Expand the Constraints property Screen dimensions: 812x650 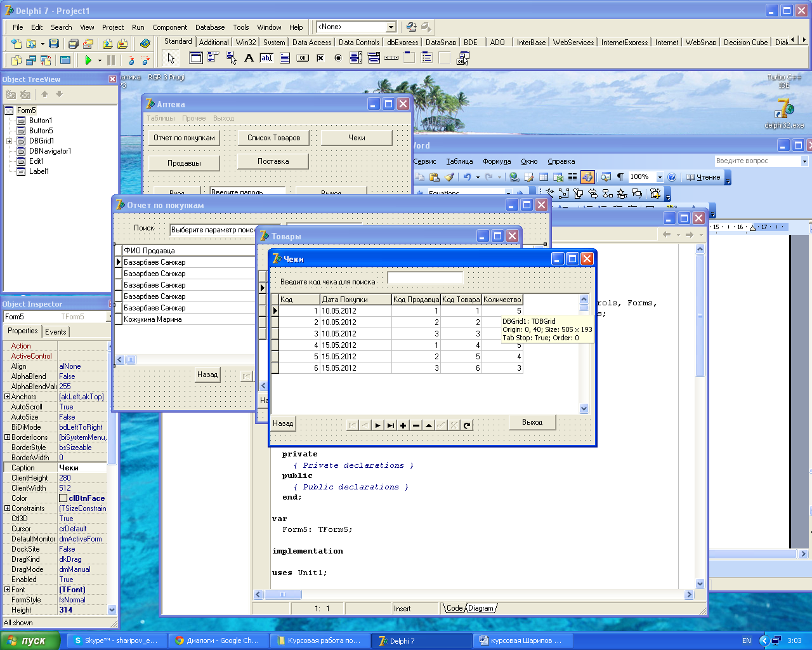[x=7, y=508]
